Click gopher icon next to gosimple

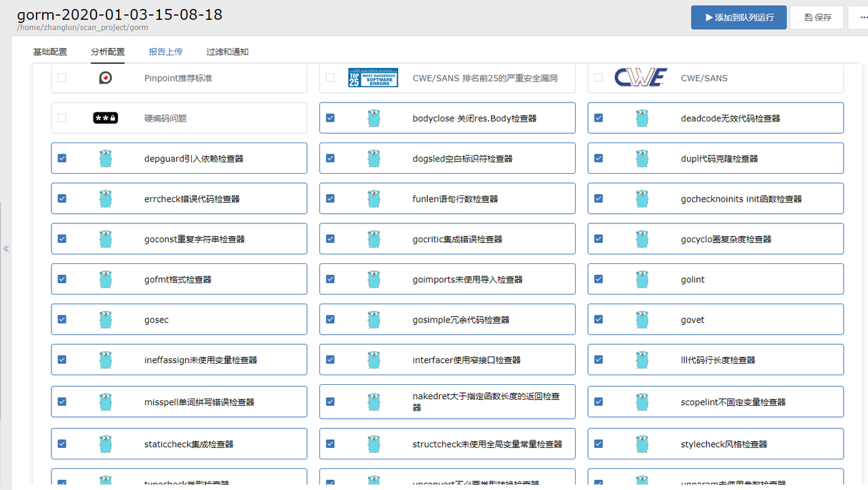click(x=374, y=320)
